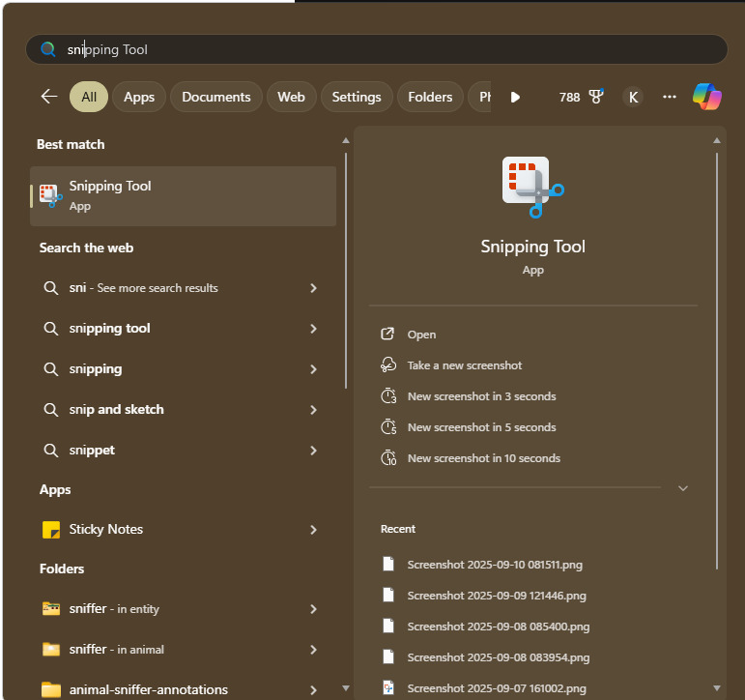Click the search magnifier icon in search box
This screenshot has height=700, width=745.
pyautogui.click(x=48, y=49)
